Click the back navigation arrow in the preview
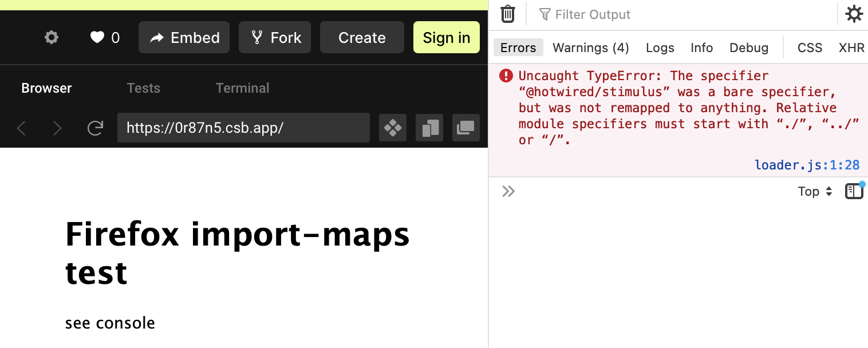 tap(21, 128)
